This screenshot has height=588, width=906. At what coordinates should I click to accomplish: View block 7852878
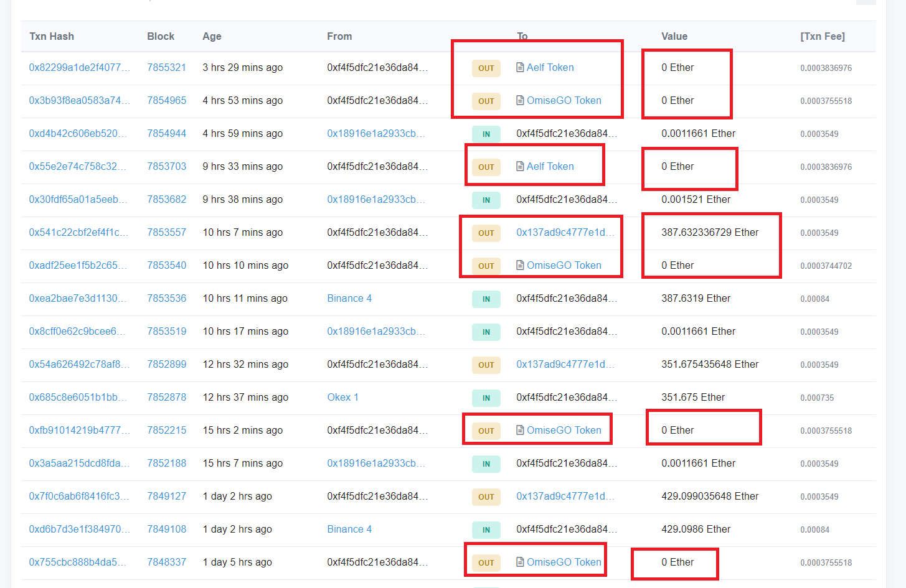click(167, 397)
